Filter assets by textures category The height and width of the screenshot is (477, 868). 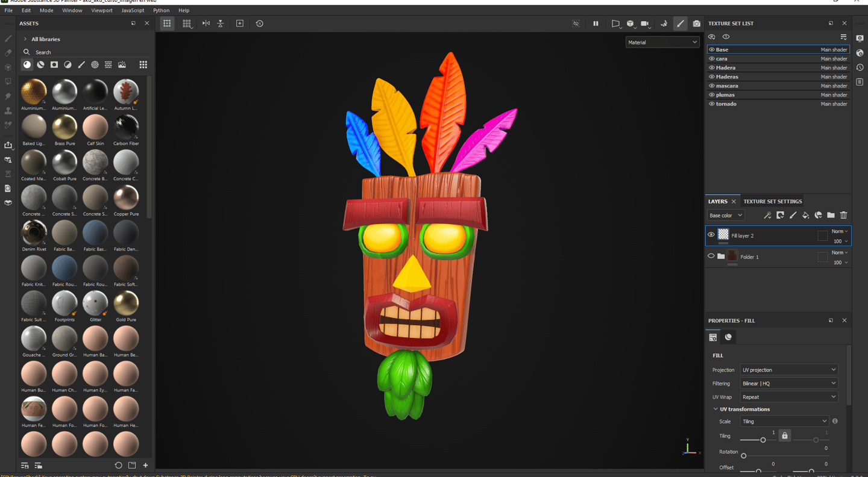tap(108, 64)
